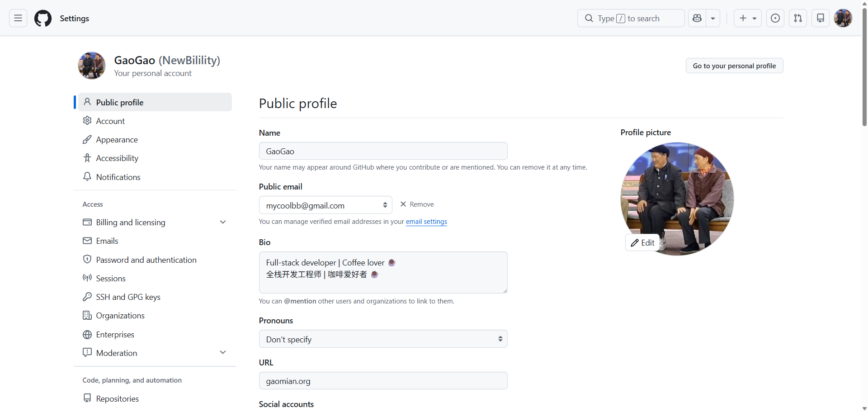
Task: Open the create new plus menu
Action: click(748, 18)
